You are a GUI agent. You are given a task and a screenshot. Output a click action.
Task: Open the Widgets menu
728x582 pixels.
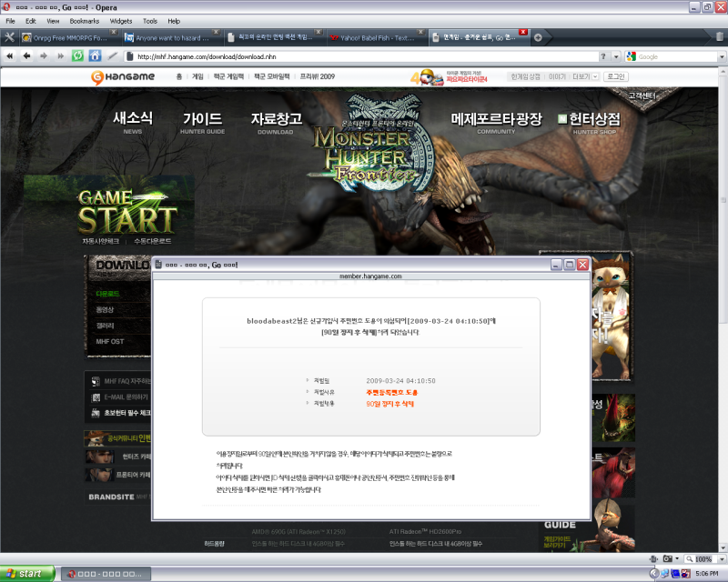(120, 20)
